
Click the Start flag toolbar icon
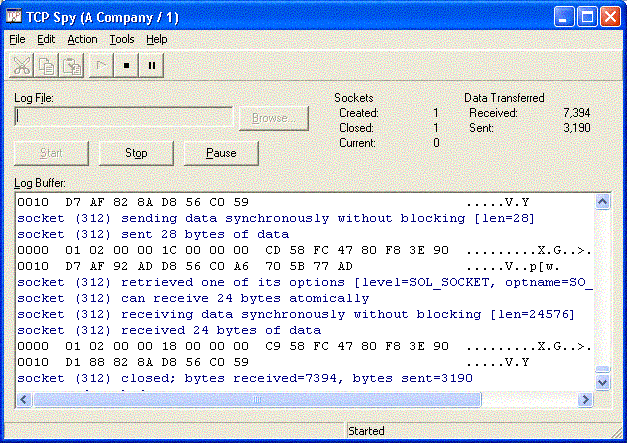(x=101, y=66)
